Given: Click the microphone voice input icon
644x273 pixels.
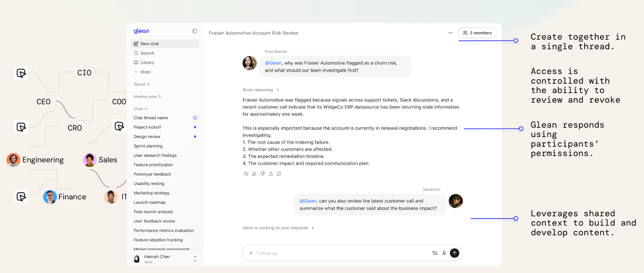Looking at the screenshot, I should (x=444, y=253).
